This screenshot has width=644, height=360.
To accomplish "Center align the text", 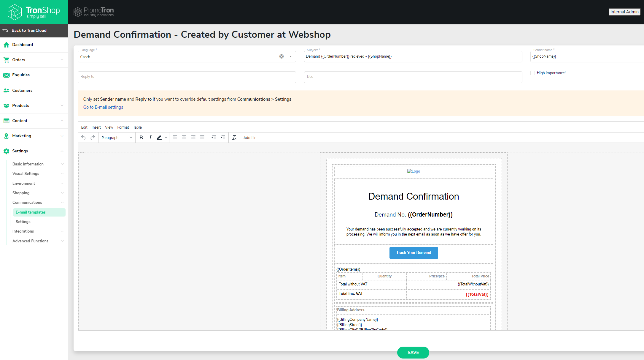I will [x=184, y=138].
